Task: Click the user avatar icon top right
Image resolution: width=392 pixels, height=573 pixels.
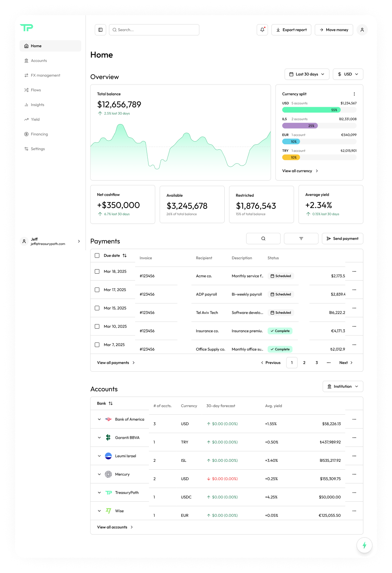Action: click(362, 30)
